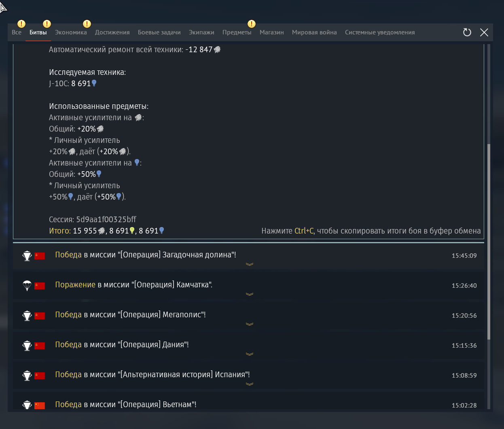Click the Общий +20% silver booster line
Image resolution: width=504 pixels, height=429 pixels.
(76, 129)
